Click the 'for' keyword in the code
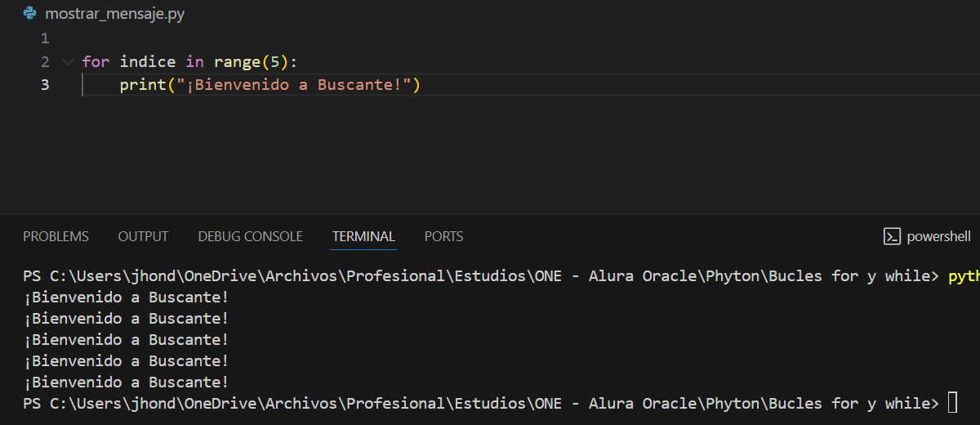980x425 pixels. [96, 61]
